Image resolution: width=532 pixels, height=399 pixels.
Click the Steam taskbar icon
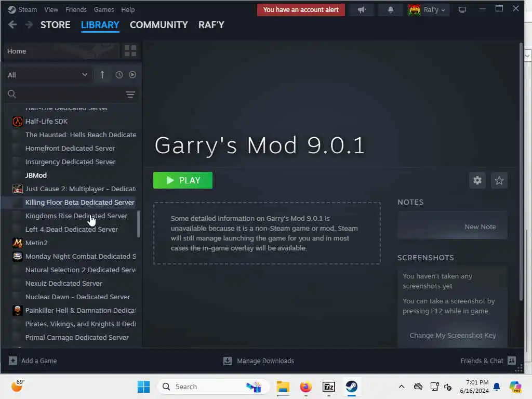[352, 387]
